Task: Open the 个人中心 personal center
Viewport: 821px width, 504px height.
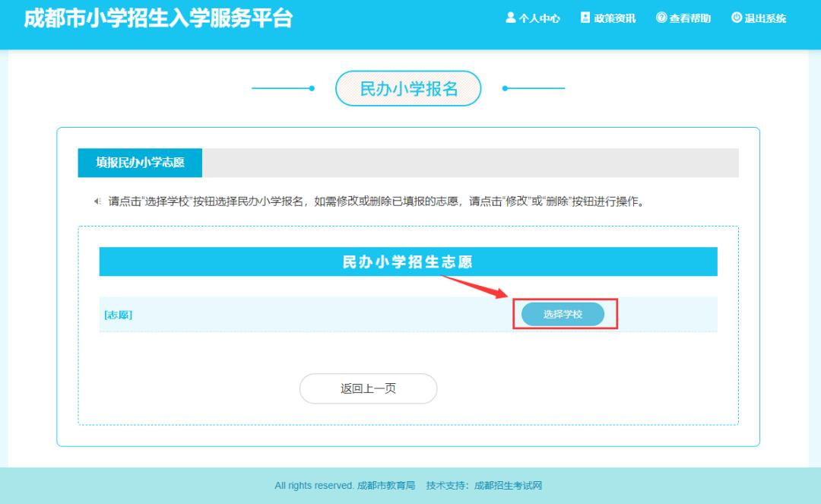Action: click(x=538, y=18)
